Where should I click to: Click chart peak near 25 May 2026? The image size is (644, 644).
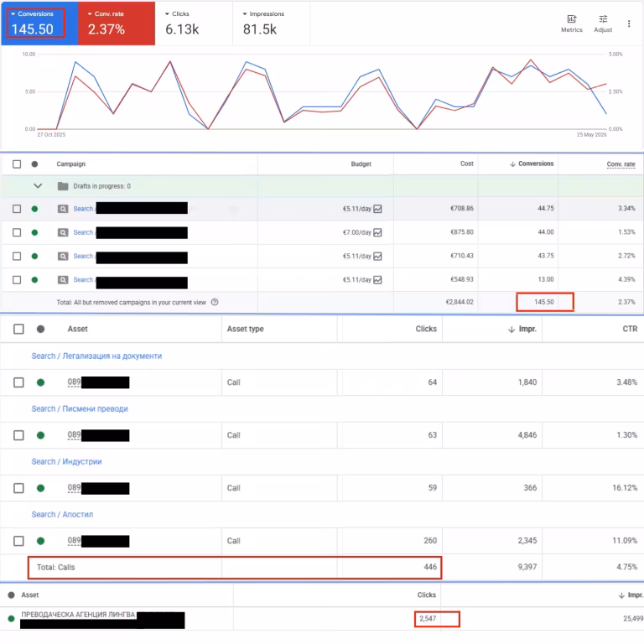point(531,60)
